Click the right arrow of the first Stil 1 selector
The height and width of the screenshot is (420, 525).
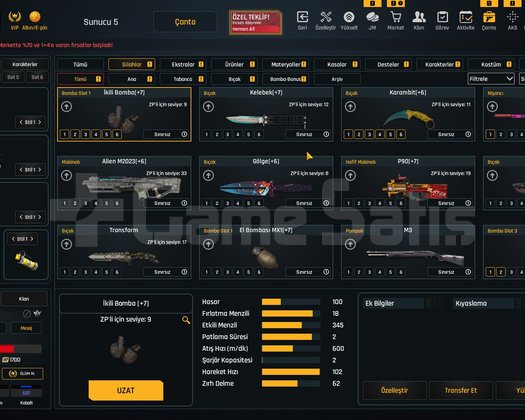point(40,122)
